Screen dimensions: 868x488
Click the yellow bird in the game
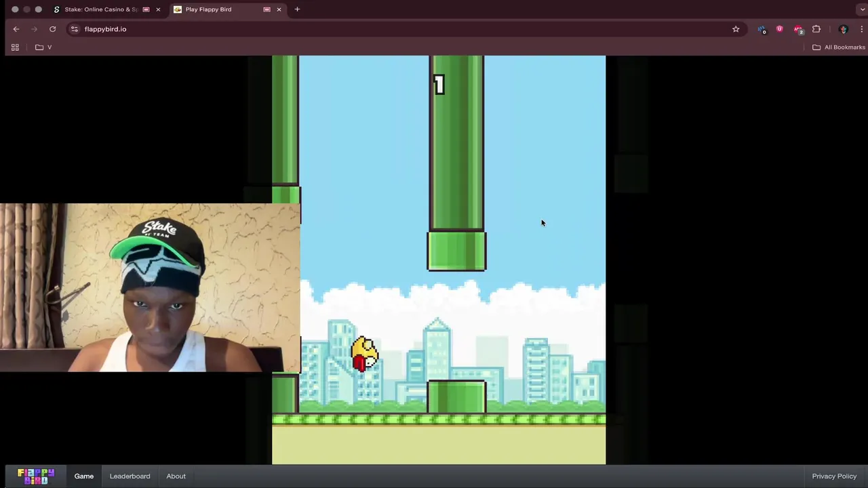pyautogui.click(x=364, y=353)
